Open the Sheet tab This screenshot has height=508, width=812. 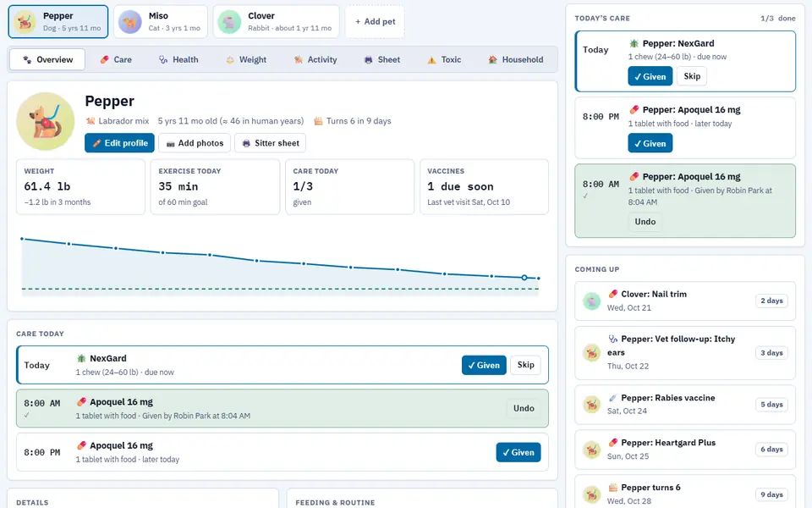382,59
